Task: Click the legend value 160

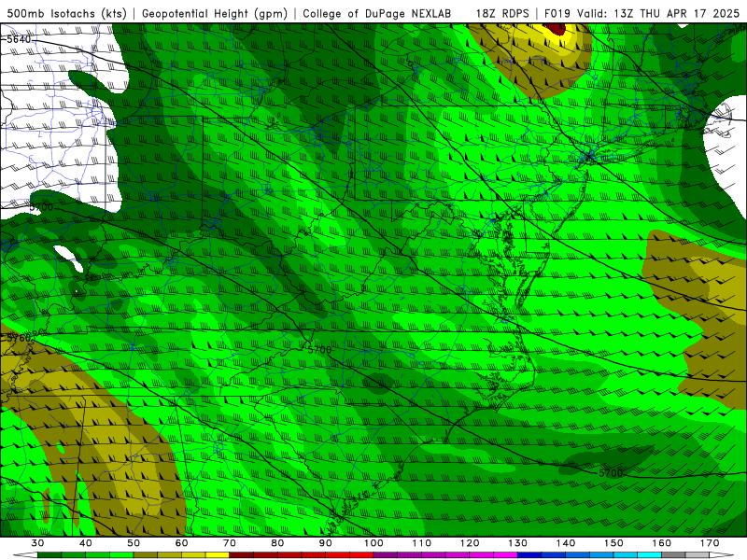Action: click(x=662, y=543)
